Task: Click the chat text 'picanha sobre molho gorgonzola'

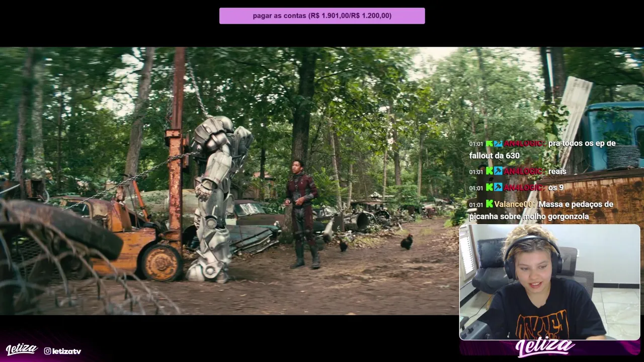Action: coord(529,217)
